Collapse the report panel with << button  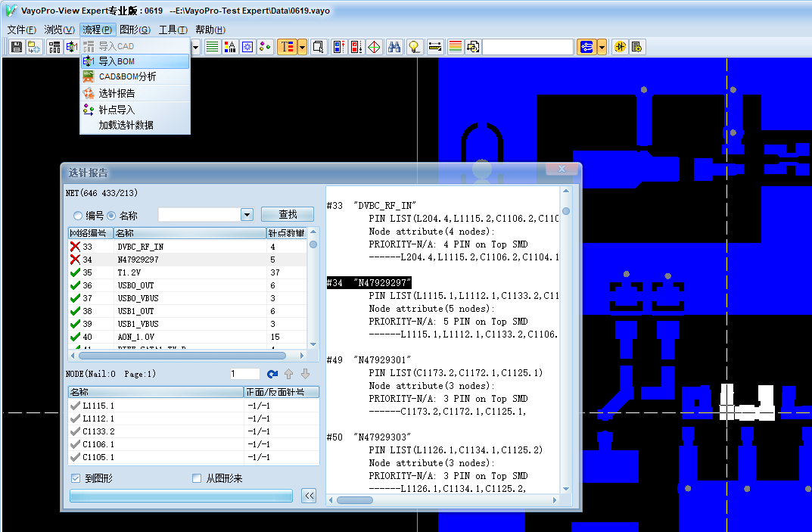click(x=309, y=496)
